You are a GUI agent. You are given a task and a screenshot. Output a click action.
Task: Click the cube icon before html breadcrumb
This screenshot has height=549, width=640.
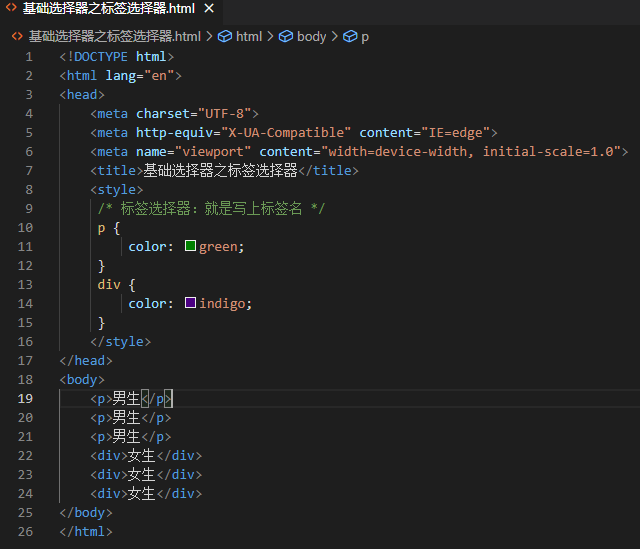[x=225, y=36]
